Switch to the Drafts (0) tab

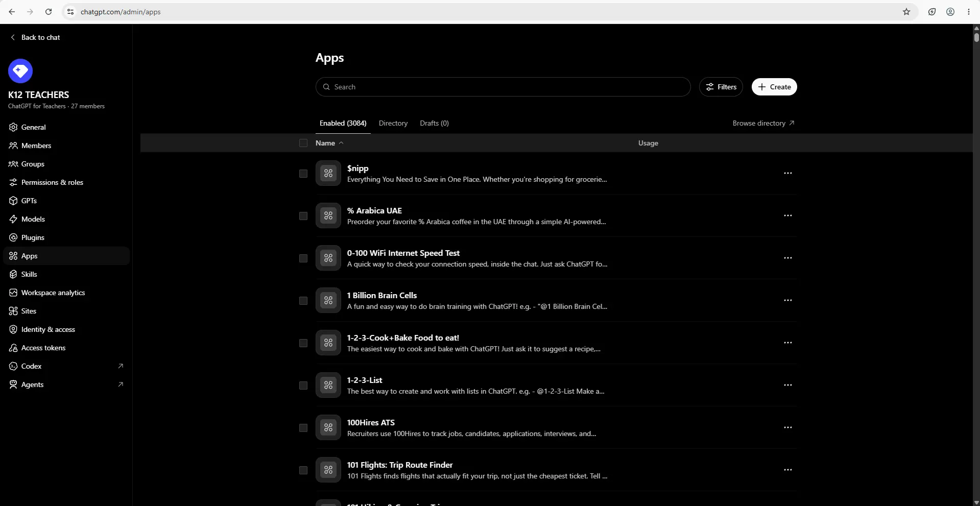[434, 123]
